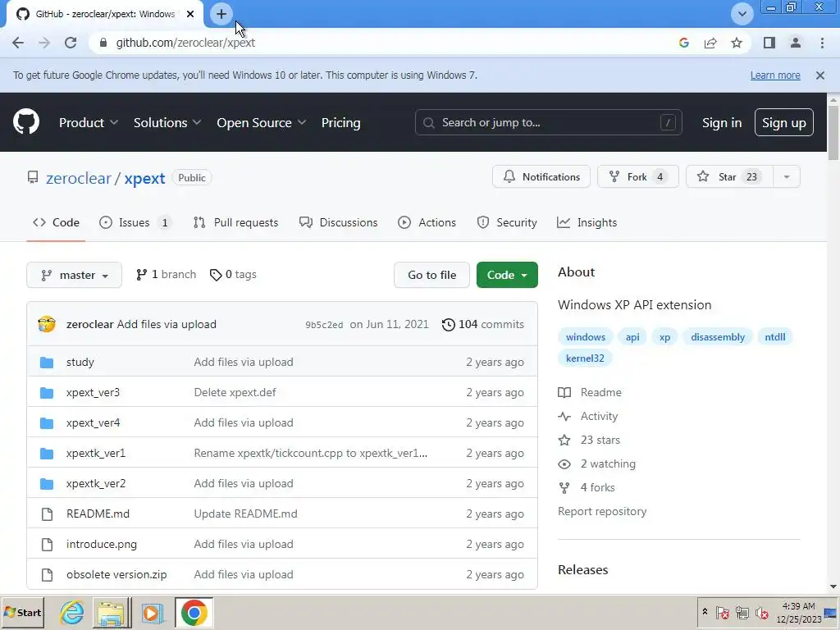Image resolution: width=840 pixels, height=630 pixels.
Task: Open Windows Explorer from the taskbar
Action: pos(112,612)
